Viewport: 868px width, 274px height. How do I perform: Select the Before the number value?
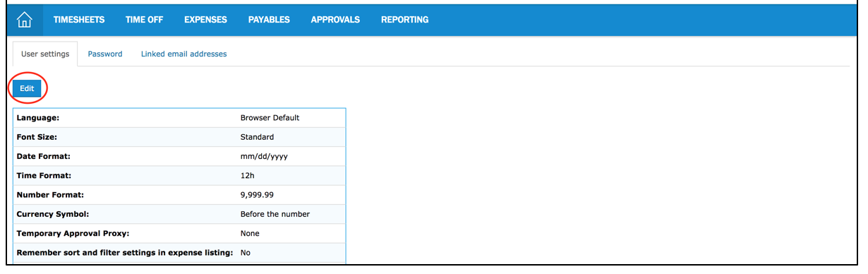click(x=275, y=214)
